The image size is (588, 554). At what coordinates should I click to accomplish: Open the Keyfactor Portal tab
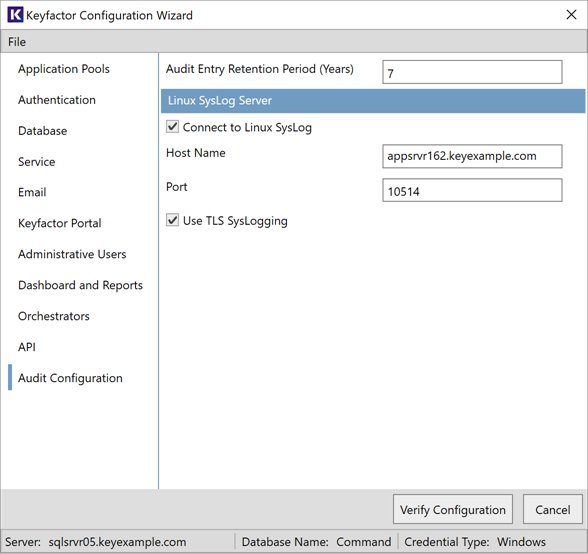pos(60,223)
